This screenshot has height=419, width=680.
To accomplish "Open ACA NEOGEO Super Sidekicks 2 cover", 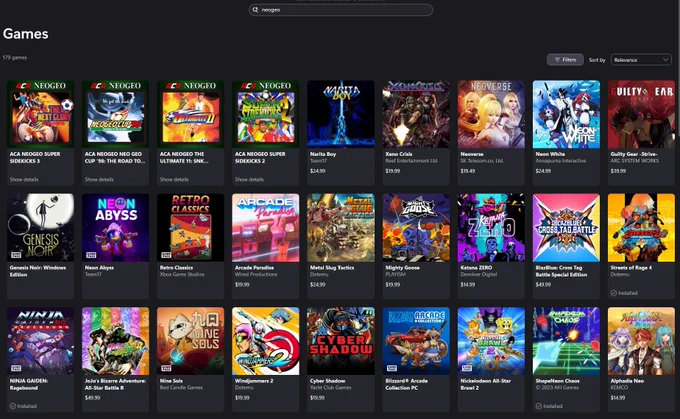I will (x=265, y=114).
